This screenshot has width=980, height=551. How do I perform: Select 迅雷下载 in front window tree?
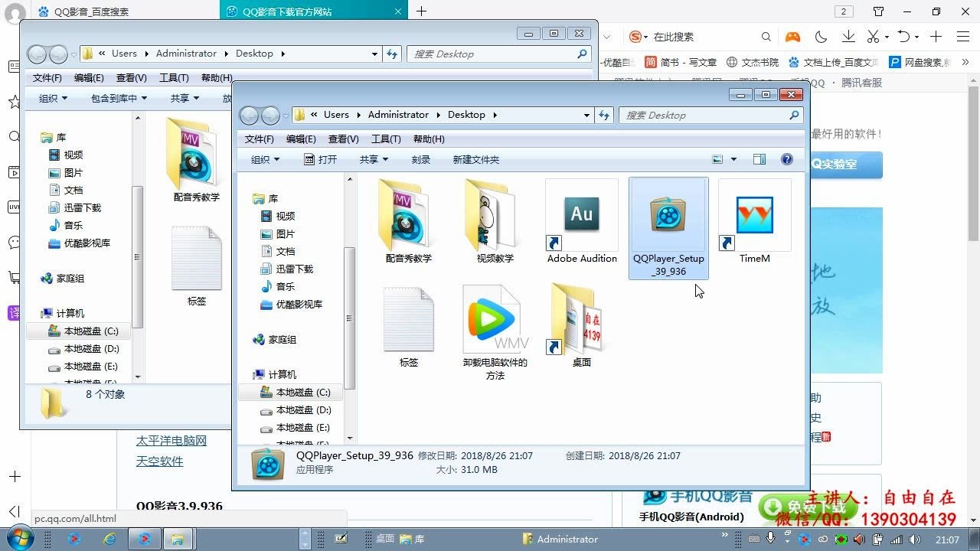pyautogui.click(x=286, y=269)
